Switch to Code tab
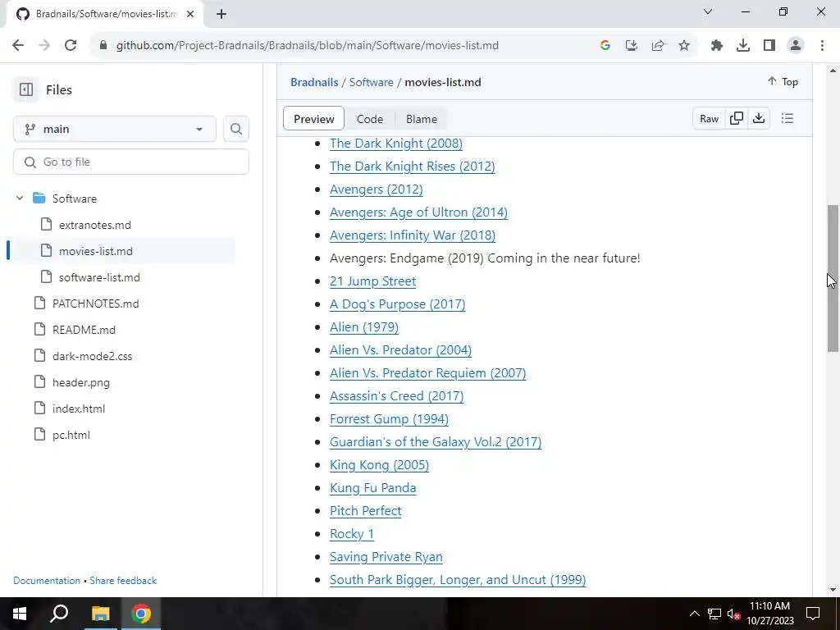840x630 pixels. [370, 119]
